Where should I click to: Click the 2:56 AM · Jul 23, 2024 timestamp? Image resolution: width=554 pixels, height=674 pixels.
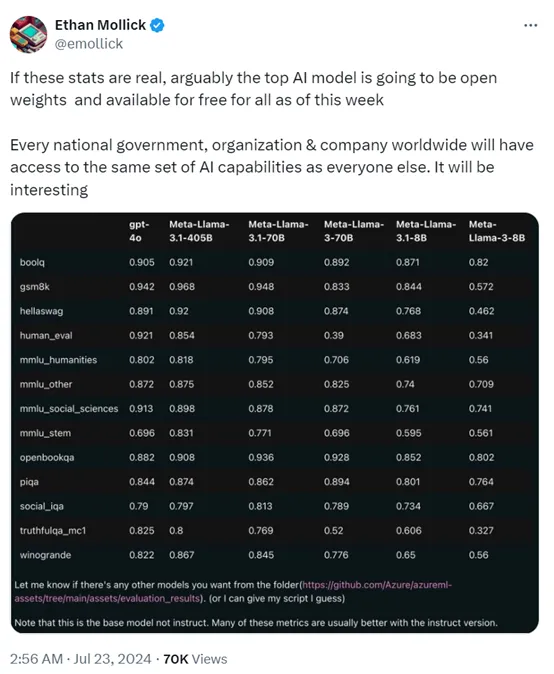coord(81,659)
